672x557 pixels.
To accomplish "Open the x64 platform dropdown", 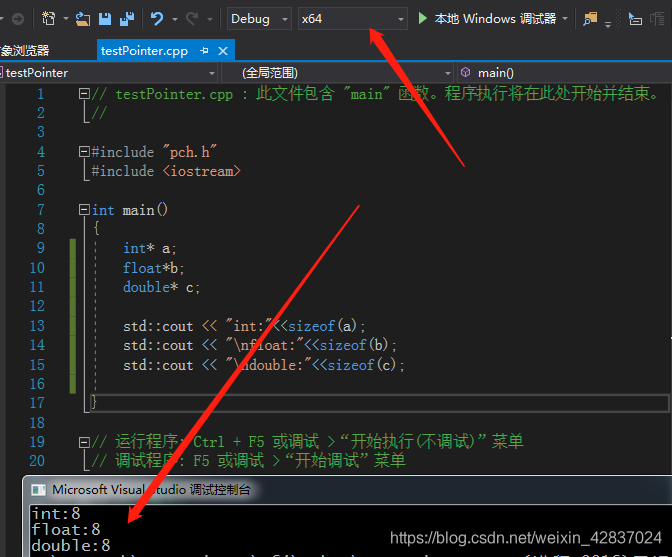I will (x=352, y=19).
